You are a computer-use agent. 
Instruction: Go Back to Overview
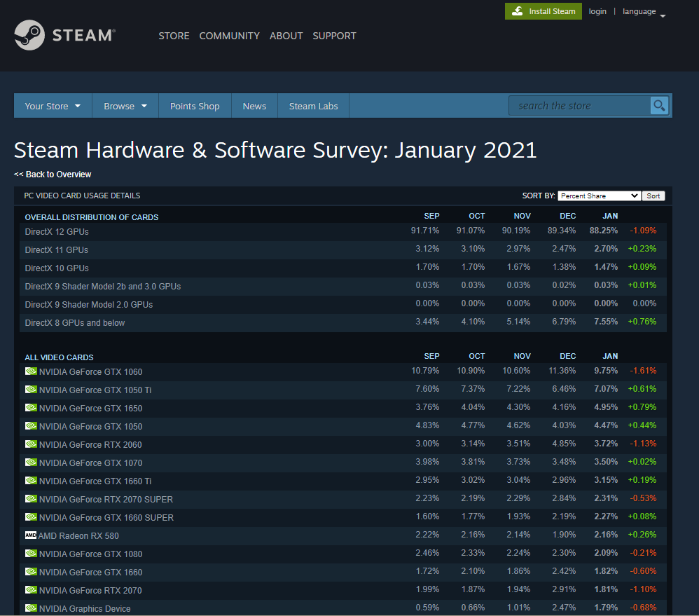point(53,174)
